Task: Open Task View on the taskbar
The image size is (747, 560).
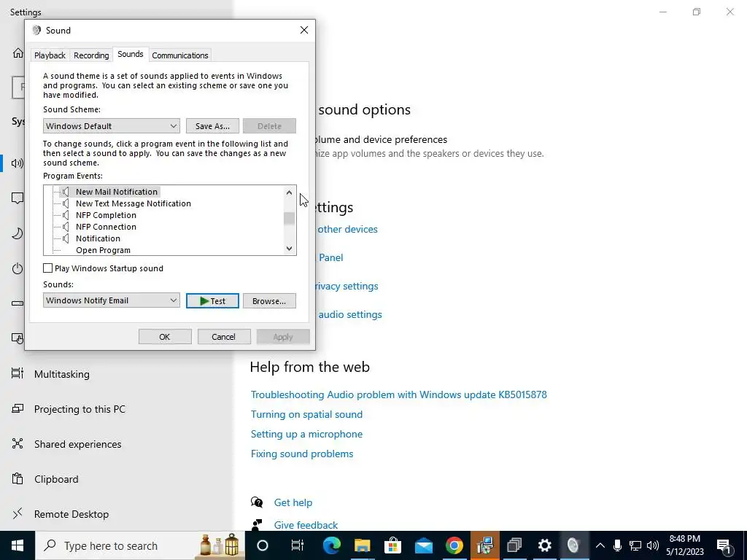Action: click(298, 545)
